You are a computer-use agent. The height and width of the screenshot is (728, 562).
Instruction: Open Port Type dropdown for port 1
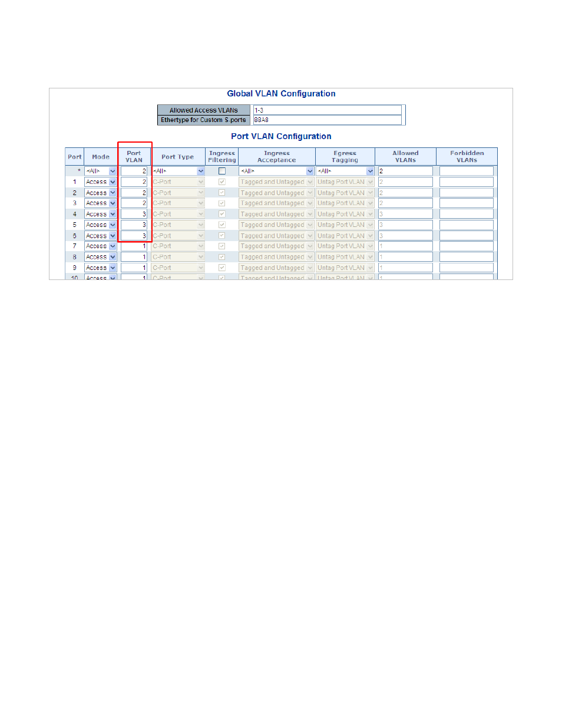[178, 182]
